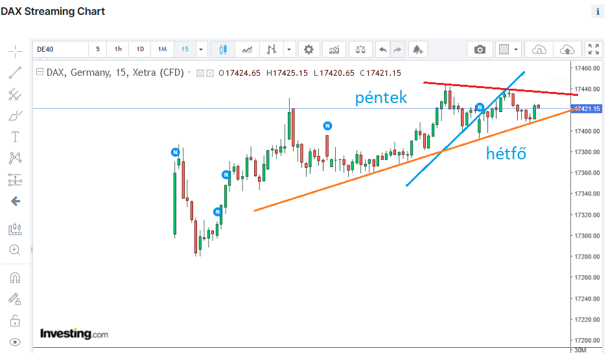Open the pitchfork drawing tool
The image size is (608, 364).
(15, 95)
